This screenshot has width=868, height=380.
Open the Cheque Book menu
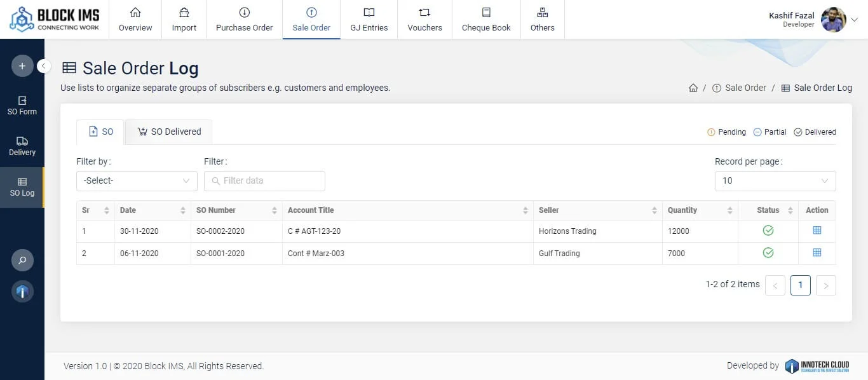point(486,20)
